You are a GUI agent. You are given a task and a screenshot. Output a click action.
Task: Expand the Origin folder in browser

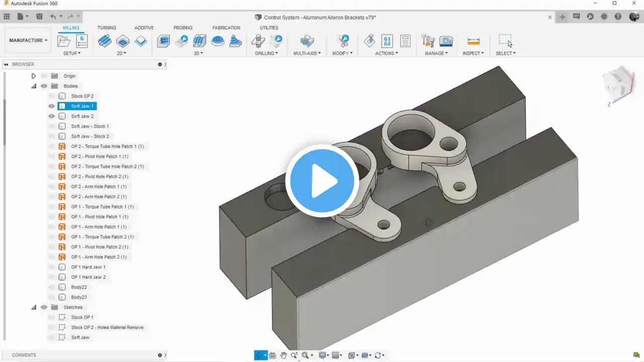click(34, 76)
